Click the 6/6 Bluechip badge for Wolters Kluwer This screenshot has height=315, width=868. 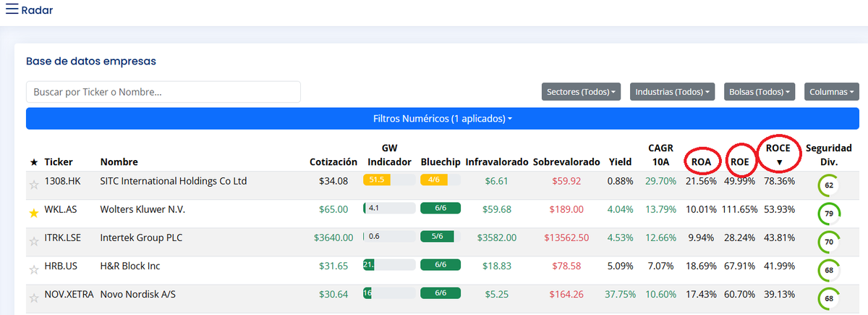tap(440, 208)
